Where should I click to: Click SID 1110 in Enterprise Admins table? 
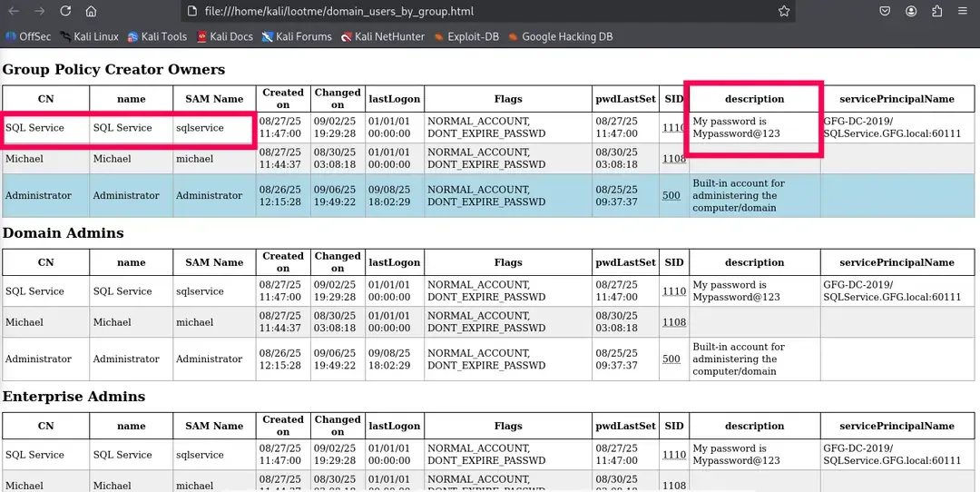coord(673,455)
